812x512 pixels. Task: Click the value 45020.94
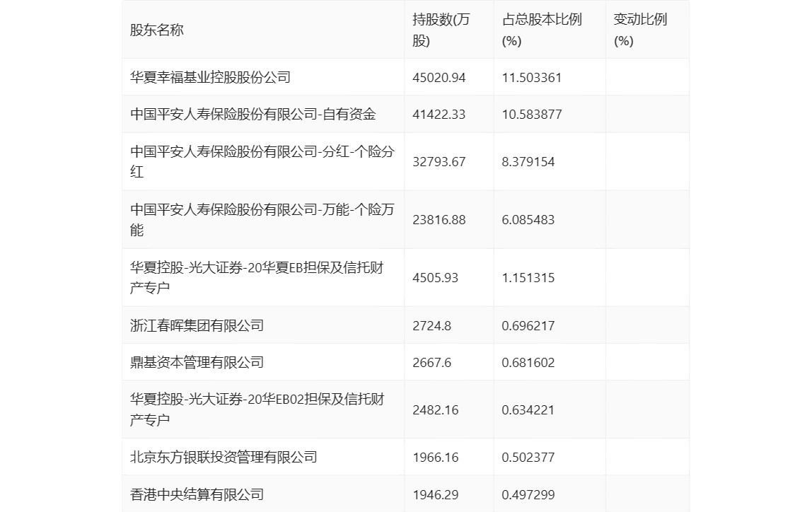(x=439, y=78)
